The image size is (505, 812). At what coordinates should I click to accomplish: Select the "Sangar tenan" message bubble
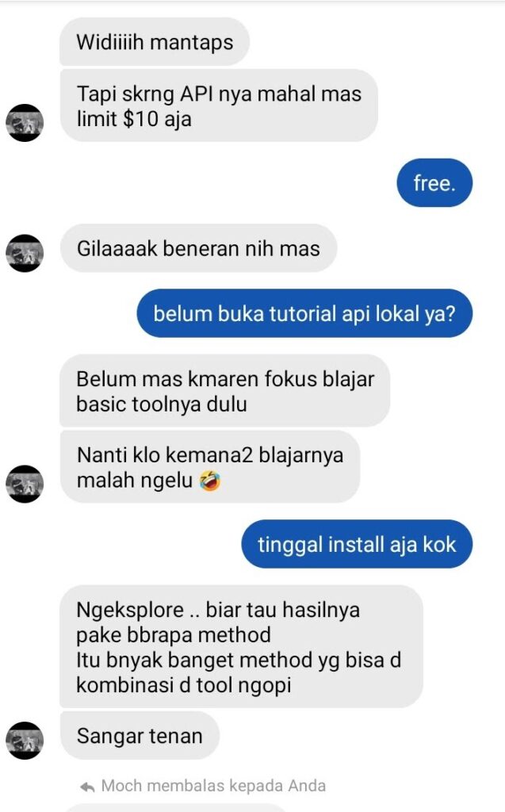click(140, 735)
